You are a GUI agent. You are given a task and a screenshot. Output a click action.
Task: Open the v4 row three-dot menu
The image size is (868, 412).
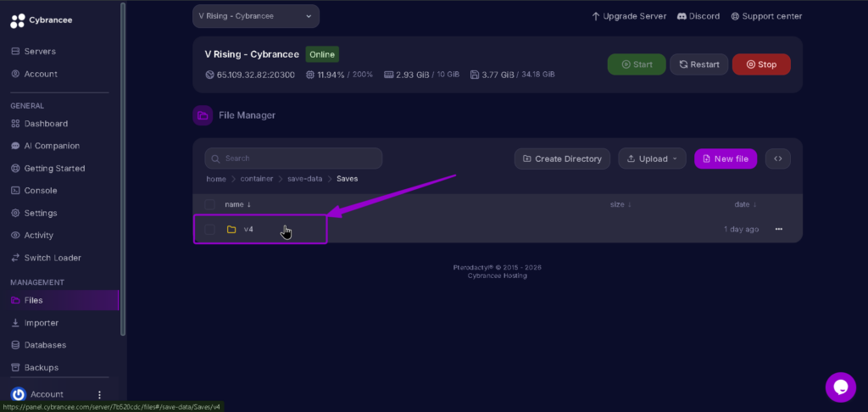pyautogui.click(x=779, y=229)
